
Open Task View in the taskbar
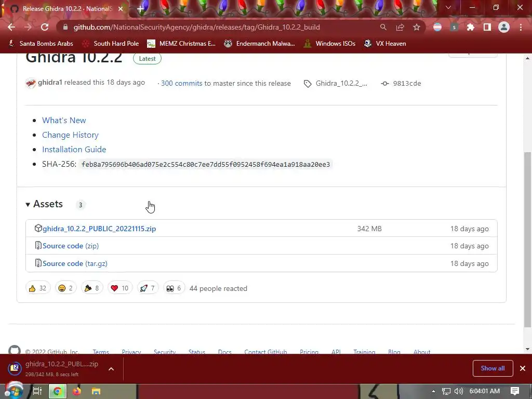pos(37,391)
